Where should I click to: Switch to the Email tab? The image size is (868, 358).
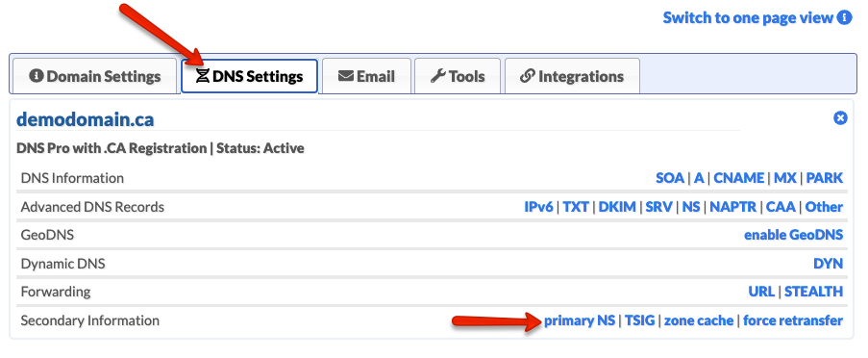coord(366,76)
